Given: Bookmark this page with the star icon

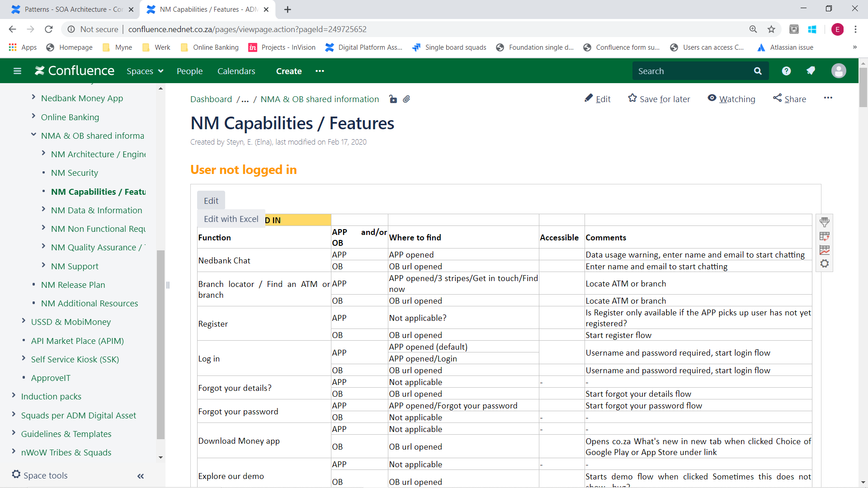Looking at the screenshot, I should [x=771, y=29].
